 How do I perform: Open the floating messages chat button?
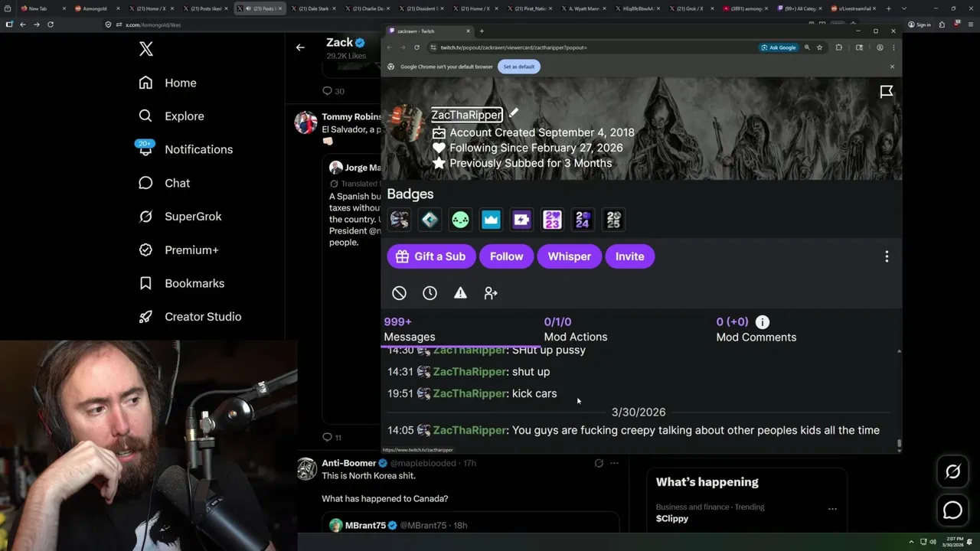(x=952, y=510)
